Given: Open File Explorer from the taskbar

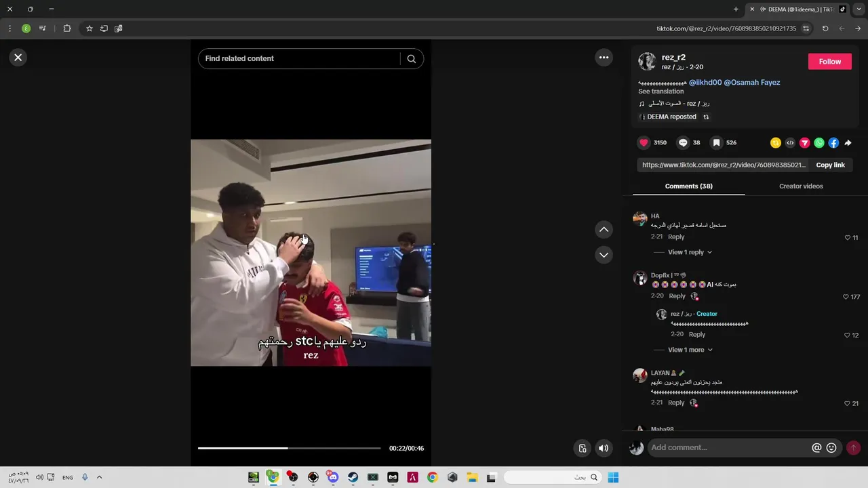Looking at the screenshot, I should tap(472, 477).
